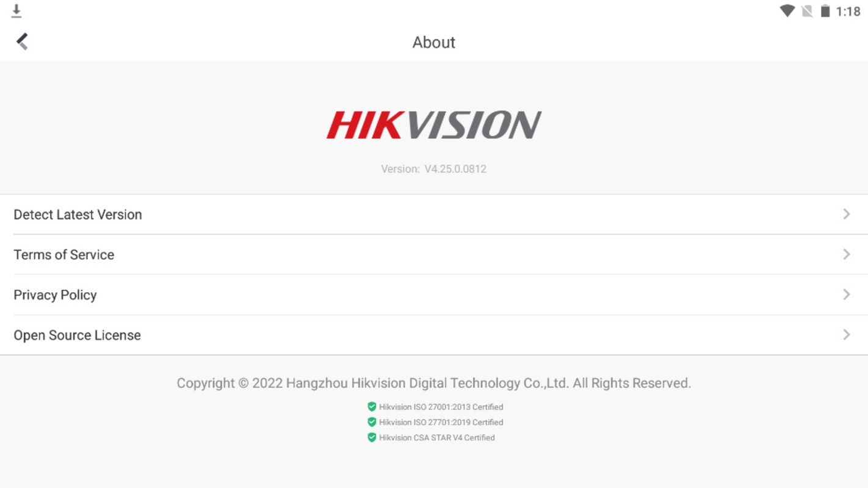
Task: Tap the green shield beside ISO 27701:2019
Action: pyautogui.click(x=372, y=422)
